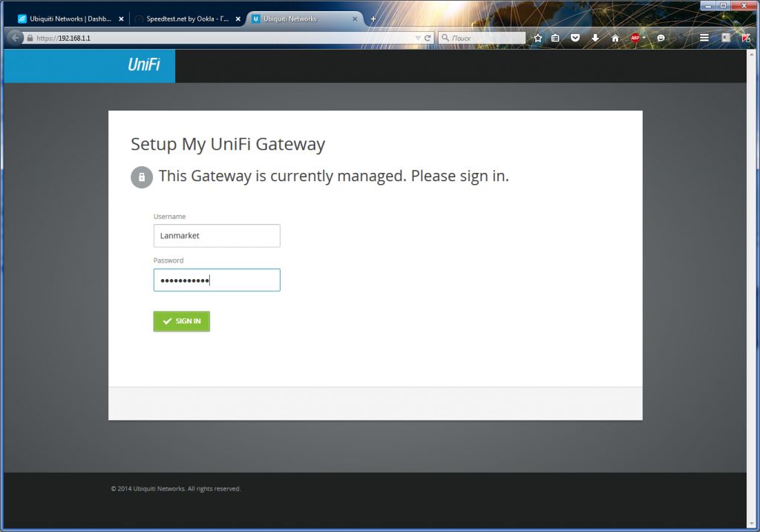Reload the page with the refresh icon
The width and height of the screenshot is (760, 532).
click(x=427, y=38)
